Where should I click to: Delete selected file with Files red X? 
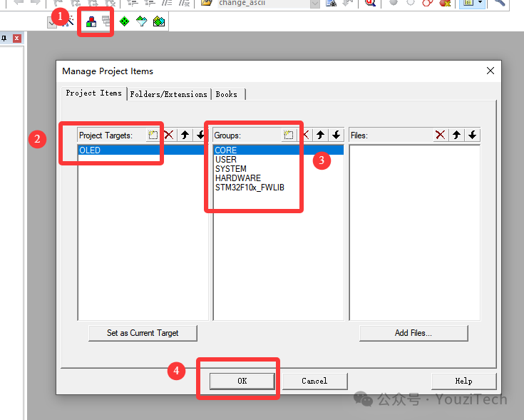pos(441,135)
